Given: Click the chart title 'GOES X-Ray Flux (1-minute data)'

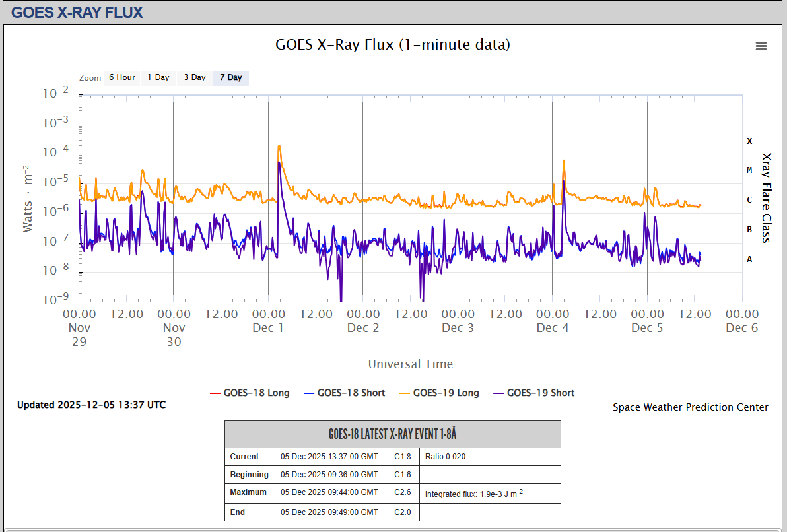Looking at the screenshot, I should coord(392,45).
